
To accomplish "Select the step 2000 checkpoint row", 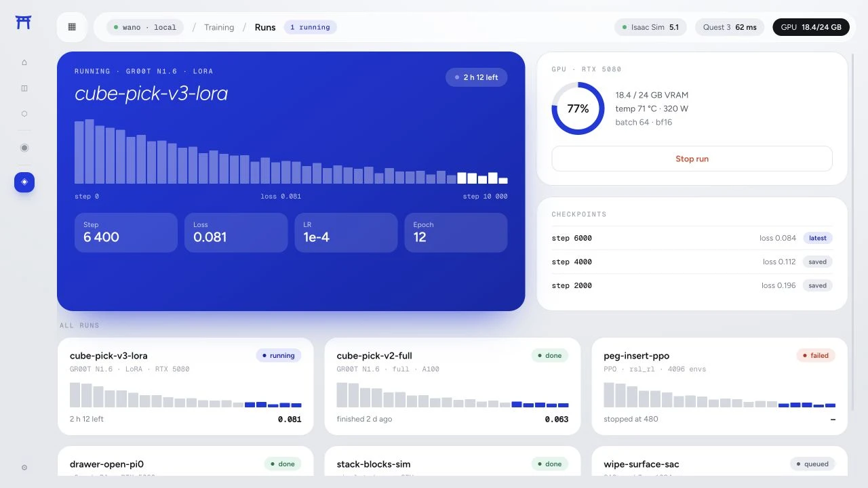I will [692, 285].
